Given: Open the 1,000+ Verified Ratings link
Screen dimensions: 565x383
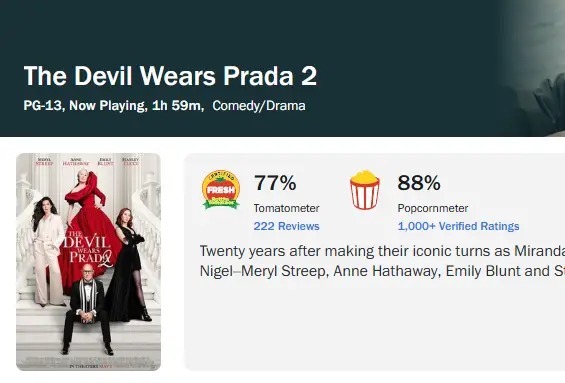Looking at the screenshot, I should [458, 226].
